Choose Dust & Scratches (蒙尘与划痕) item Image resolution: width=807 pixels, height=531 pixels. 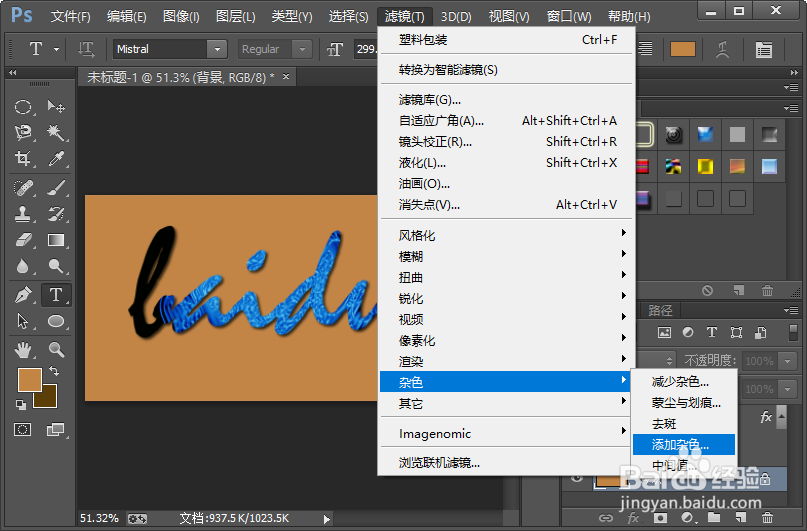tap(684, 402)
